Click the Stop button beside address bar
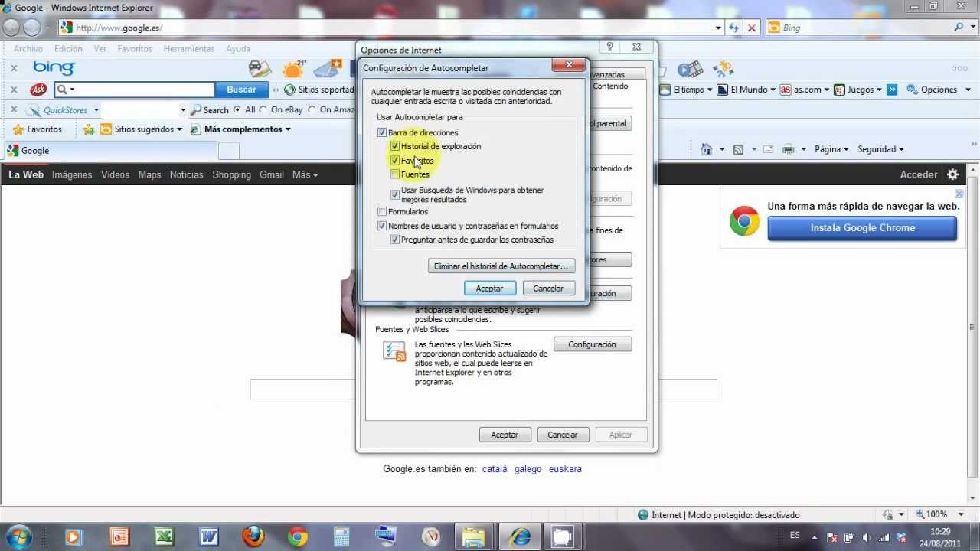Image resolution: width=980 pixels, height=551 pixels. pyautogui.click(x=752, y=28)
